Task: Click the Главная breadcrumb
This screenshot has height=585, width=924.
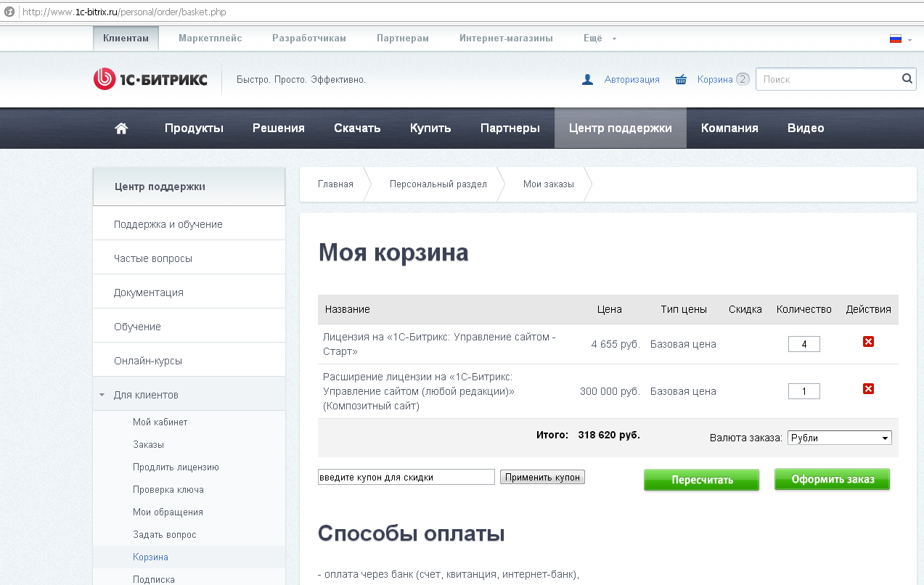Action: (x=335, y=184)
